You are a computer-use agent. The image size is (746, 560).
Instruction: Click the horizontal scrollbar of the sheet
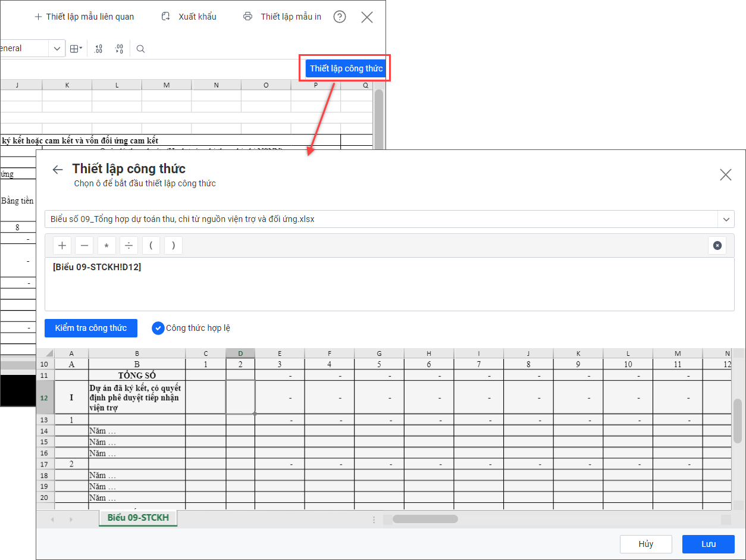point(425,519)
